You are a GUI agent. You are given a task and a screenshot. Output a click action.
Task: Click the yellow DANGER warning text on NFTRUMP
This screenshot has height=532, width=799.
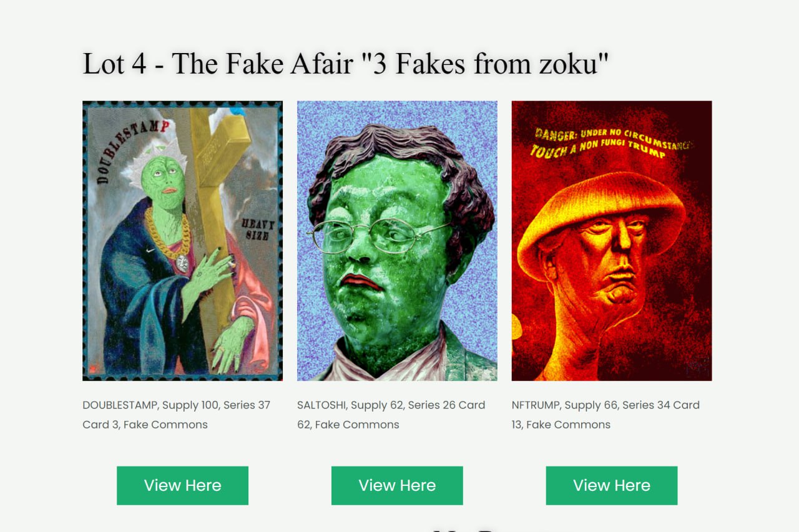(612, 143)
